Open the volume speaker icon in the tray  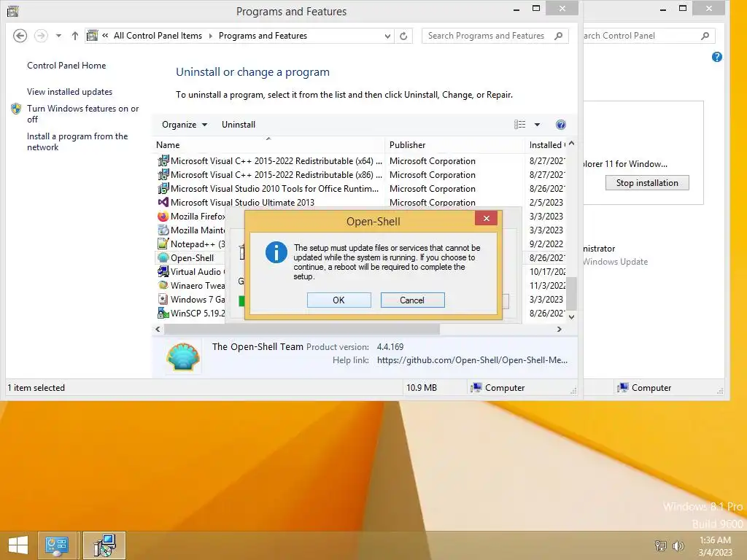[x=678, y=545]
